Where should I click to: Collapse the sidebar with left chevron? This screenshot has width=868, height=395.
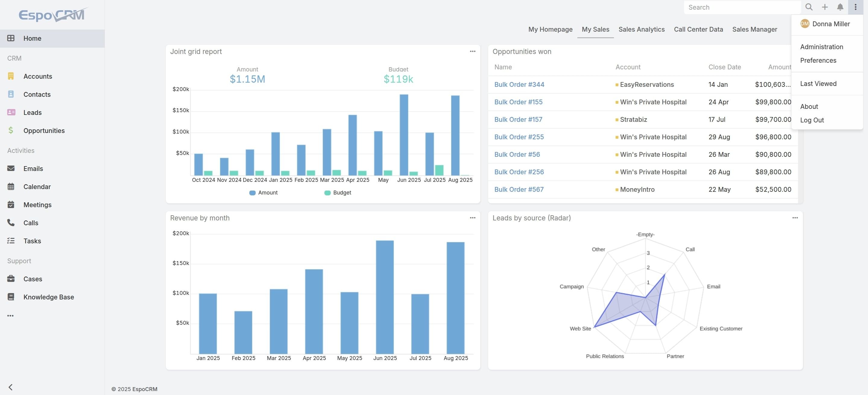click(x=11, y=387)
